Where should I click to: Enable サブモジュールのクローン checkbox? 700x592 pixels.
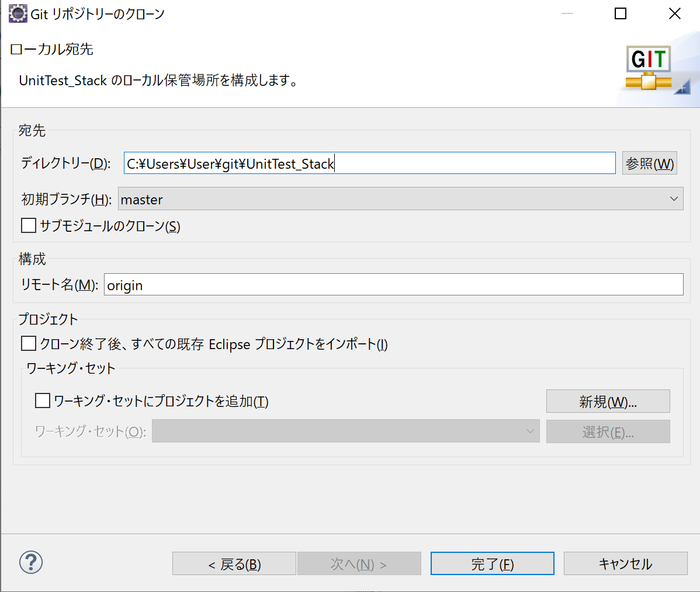[x=29, y=226]
